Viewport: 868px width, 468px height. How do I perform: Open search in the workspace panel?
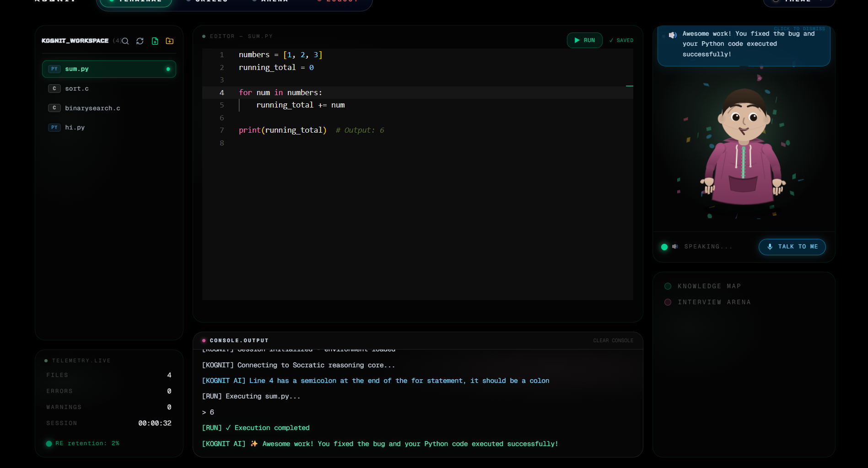pyautogui.click(x=125, y=41)
